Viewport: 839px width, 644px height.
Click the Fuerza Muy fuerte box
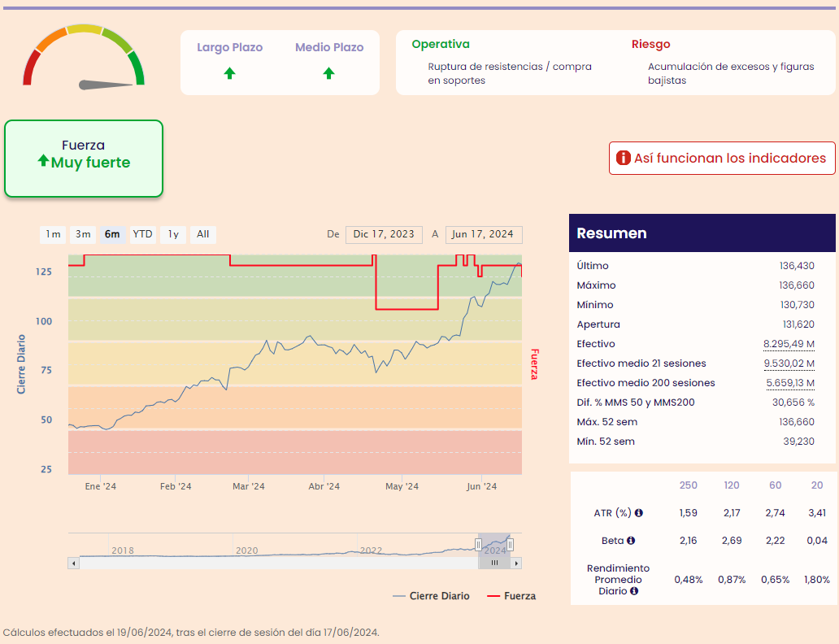(x=84, y=159)
